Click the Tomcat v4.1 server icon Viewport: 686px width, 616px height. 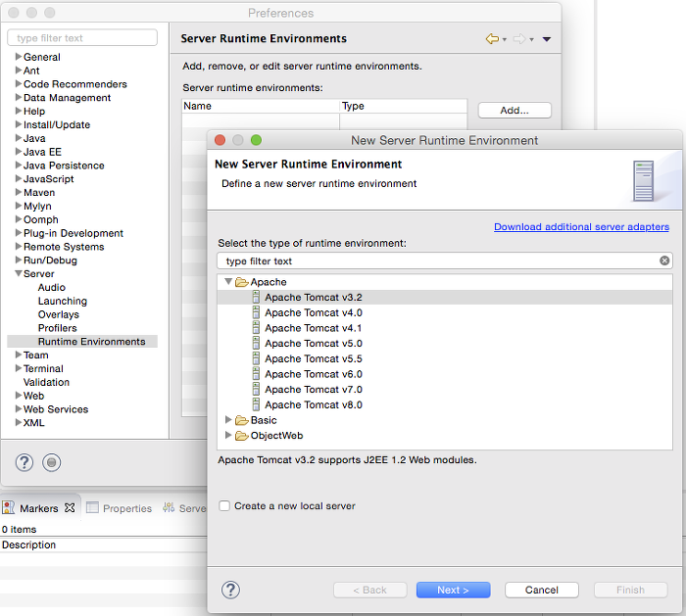pos(256,328)
